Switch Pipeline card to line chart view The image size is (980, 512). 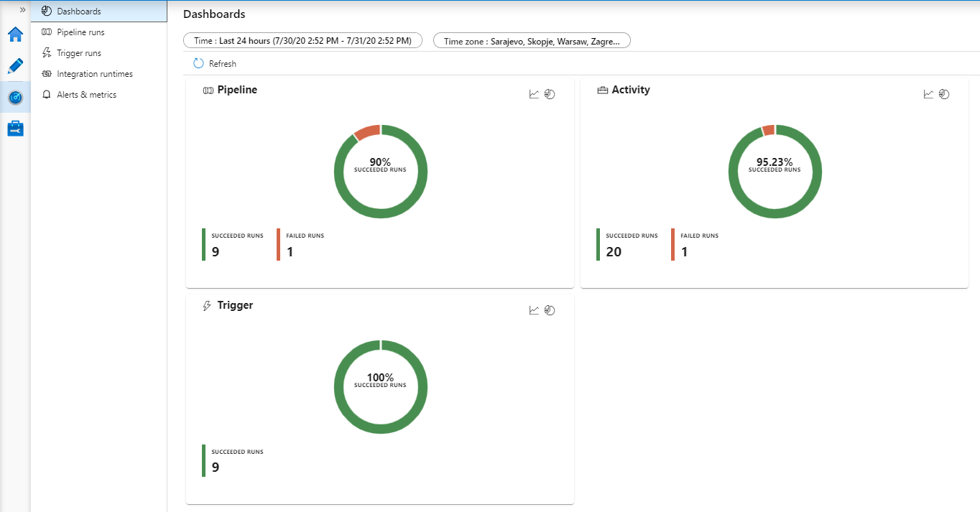[x=534, y=94]
